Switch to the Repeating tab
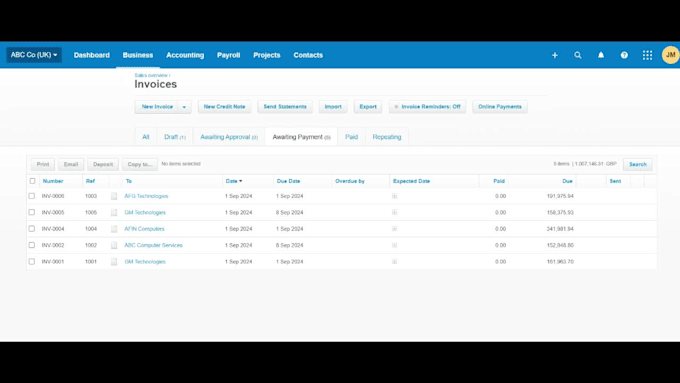 (x=387, y=137)
